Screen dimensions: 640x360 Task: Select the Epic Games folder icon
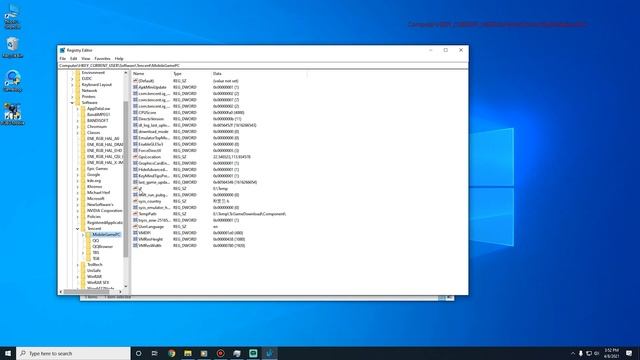83,169
